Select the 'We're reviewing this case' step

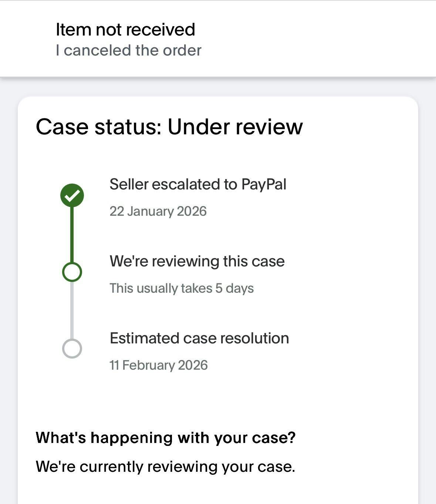(197, 261)
